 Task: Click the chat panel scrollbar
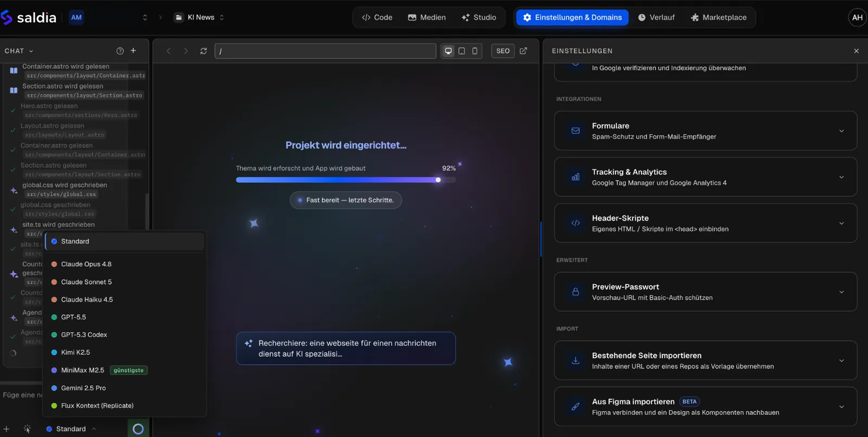point(146,212)
